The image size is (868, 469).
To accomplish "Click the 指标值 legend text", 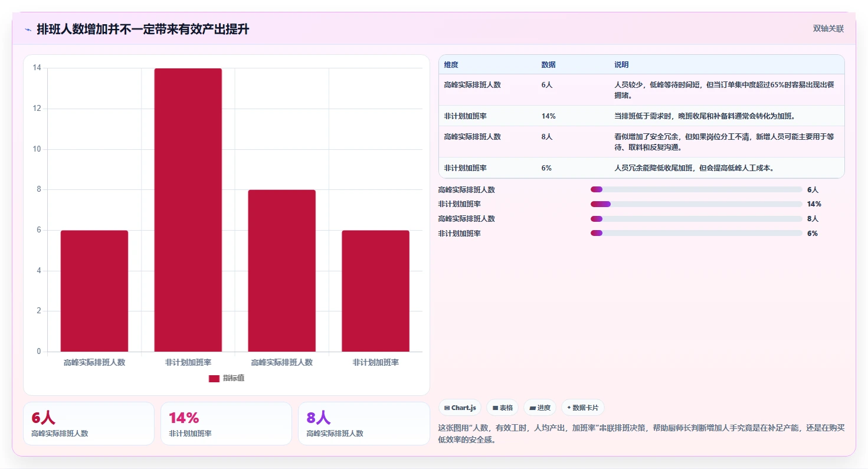I will pyautogui.click(x=234, y=378).
